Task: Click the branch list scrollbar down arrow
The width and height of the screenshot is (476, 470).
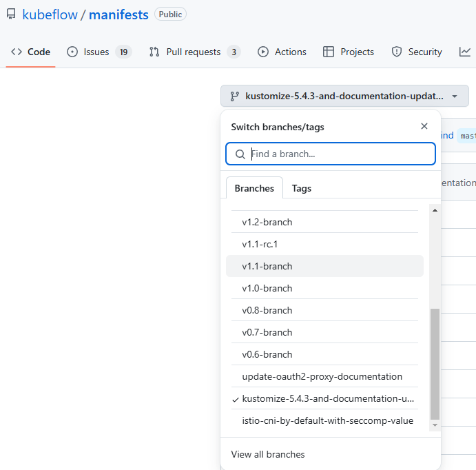Action: coord(435,425)
